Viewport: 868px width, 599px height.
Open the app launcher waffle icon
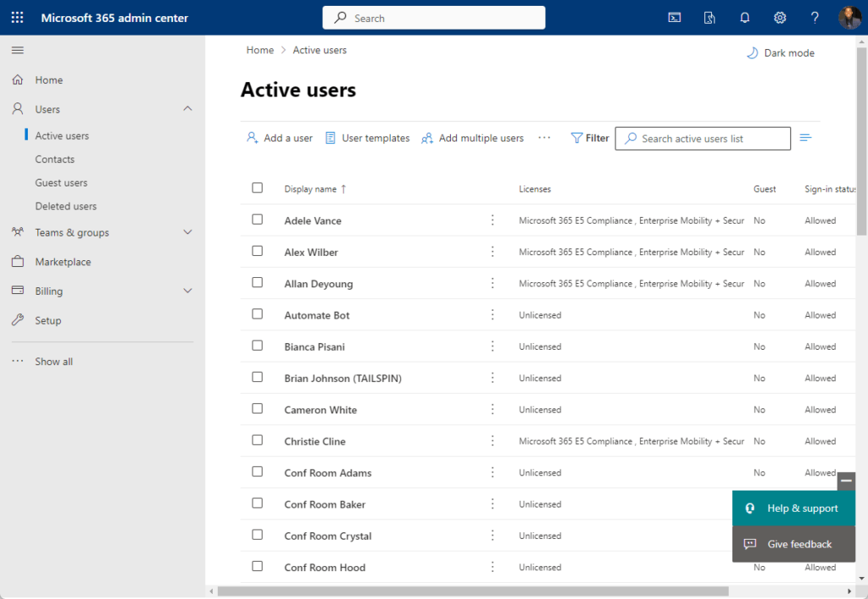[x=17, y=18]
